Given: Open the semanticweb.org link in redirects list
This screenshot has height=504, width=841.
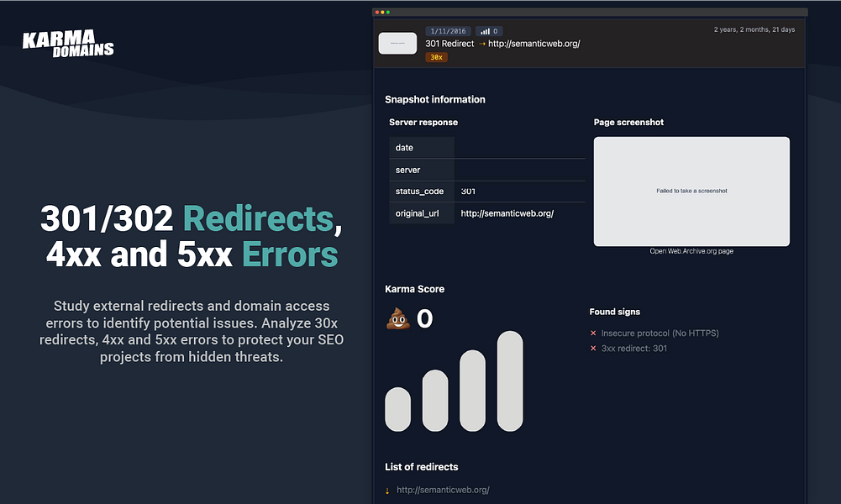Looking at the screenshot, I should (x=443, y=490).
